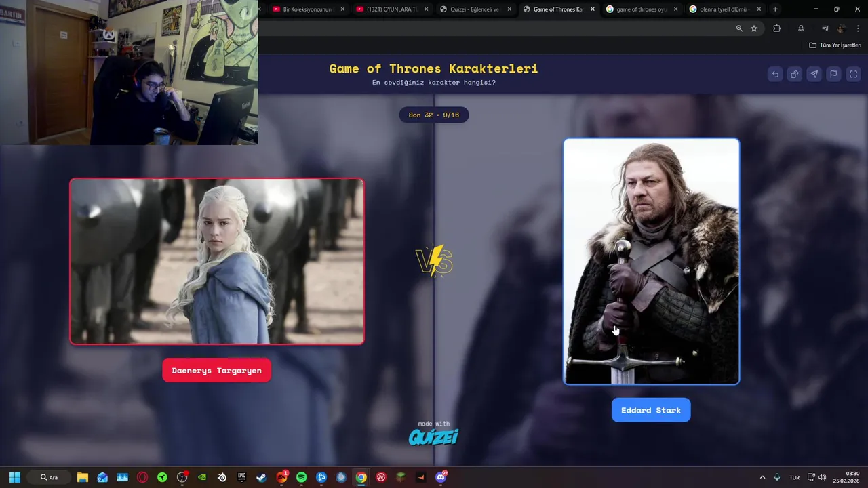Open the Chrome three-dot menu
This screenshot has height=488, width=868.
pyautogui.click(x=859, y=28)
